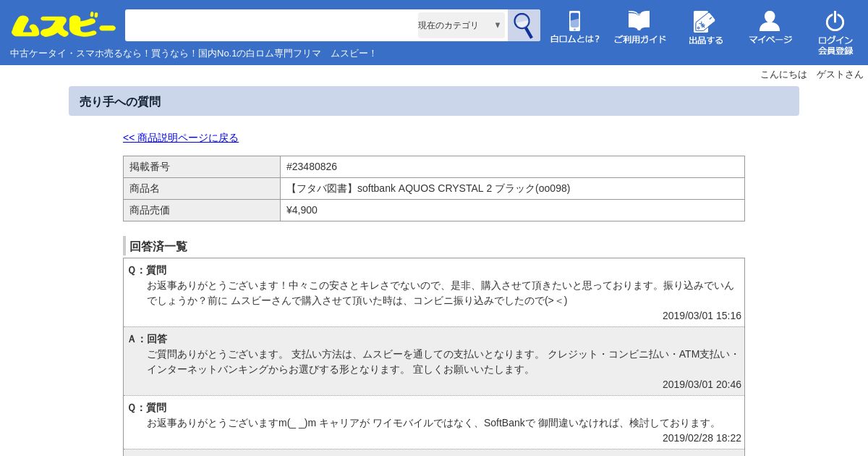This screenshot has width=868, height=456.
Task: Click question text about コンビニ振り込み
Action: pos(440,292)
